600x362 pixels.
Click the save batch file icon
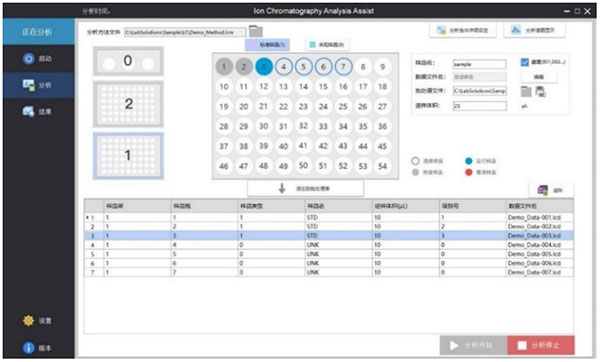pos(540,91)
